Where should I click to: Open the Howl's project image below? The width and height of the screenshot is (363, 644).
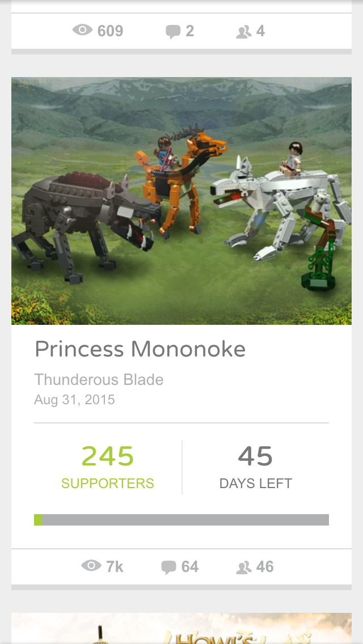(x=181, y=628)
